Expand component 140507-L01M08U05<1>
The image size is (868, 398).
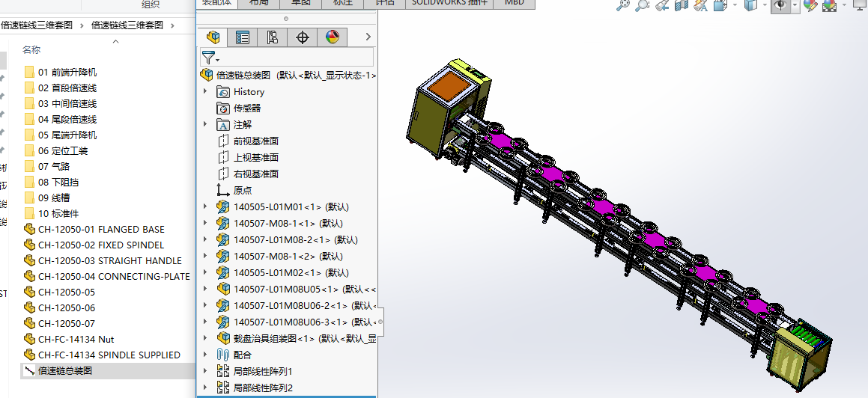205,289
